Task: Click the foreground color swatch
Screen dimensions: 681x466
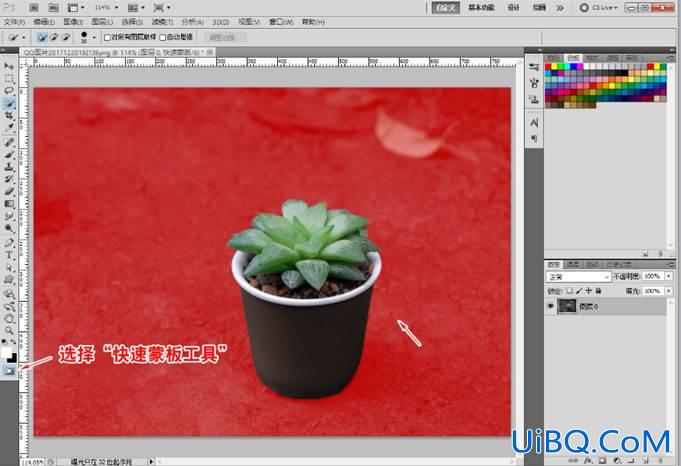Action: coord(6,352)
